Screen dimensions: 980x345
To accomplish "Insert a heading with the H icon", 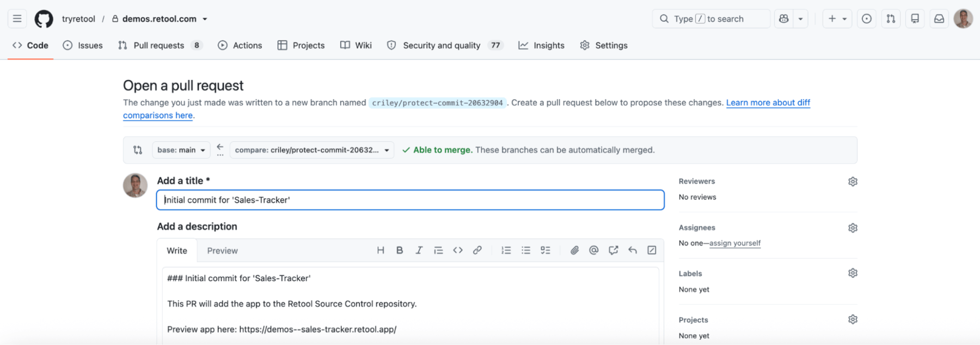I will click(381, 250).
